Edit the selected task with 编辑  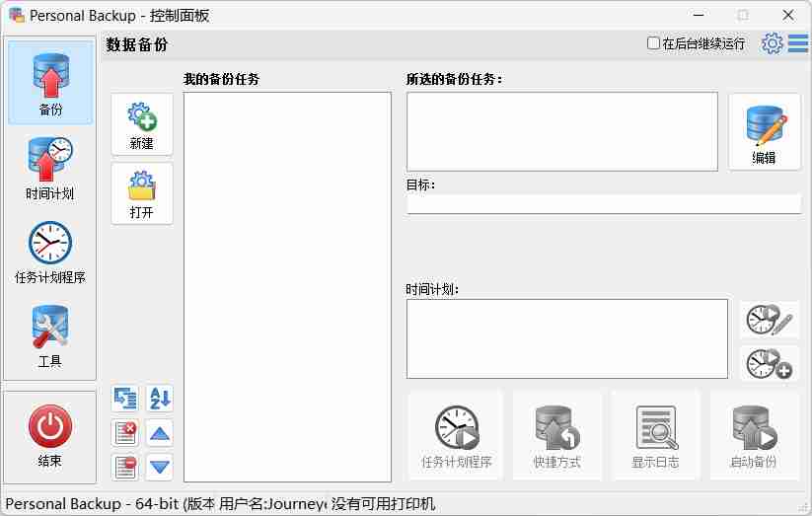tap(765, 132)
